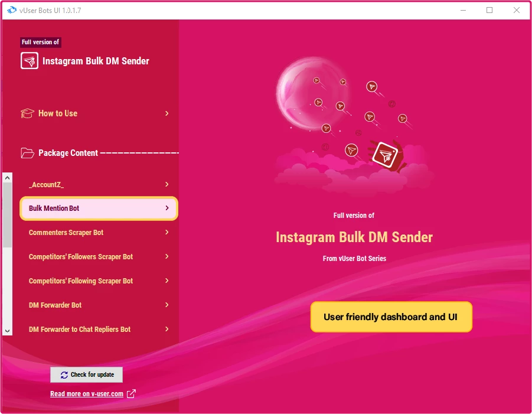Click From vUser Bot Series text

[x=354, y=259]
